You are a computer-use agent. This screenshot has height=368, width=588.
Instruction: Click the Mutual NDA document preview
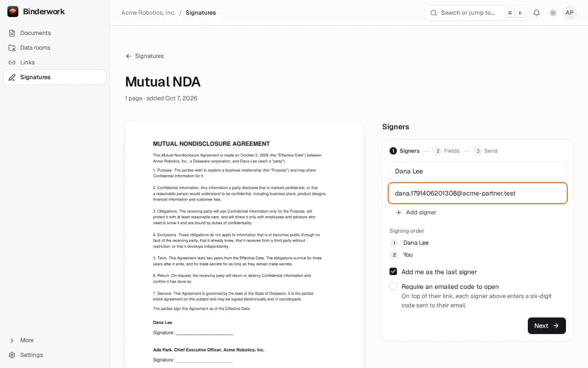pyautogui.click(x=244, y=245)
